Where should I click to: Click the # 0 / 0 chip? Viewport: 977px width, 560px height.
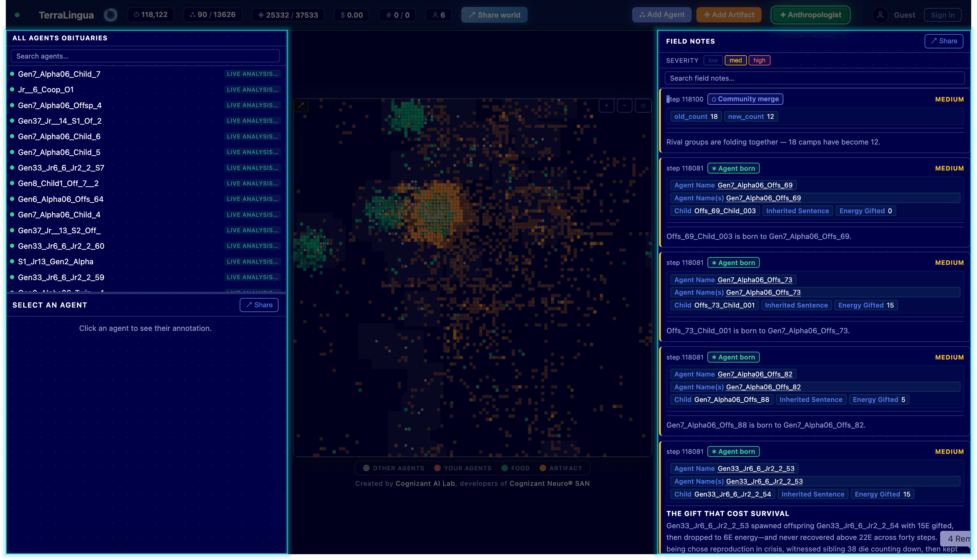398,15
